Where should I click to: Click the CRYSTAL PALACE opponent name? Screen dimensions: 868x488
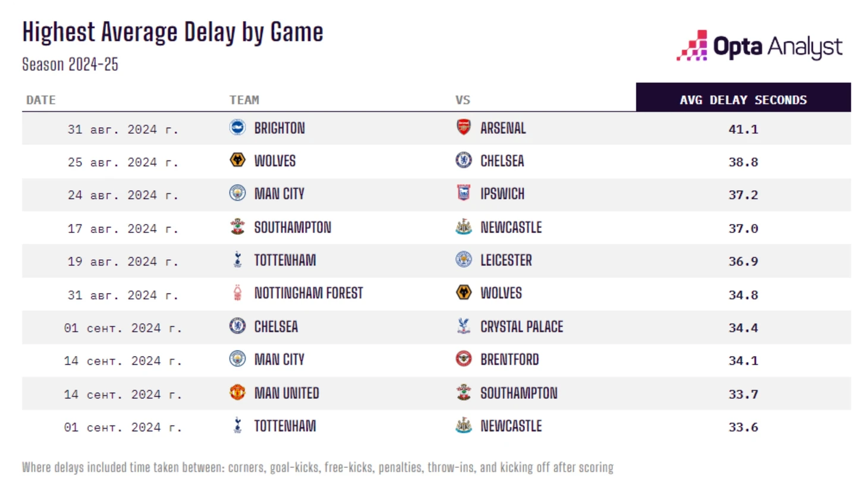click(x=521, y=326)
